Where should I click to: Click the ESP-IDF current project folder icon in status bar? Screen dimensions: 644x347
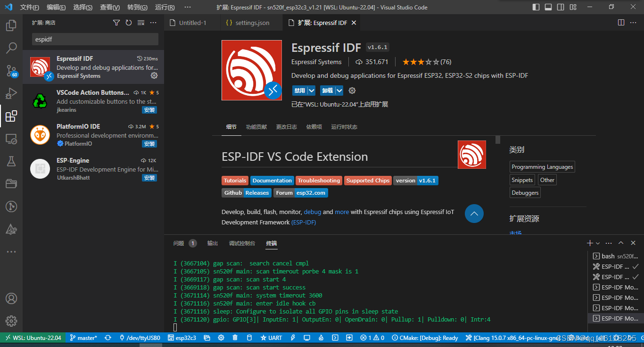coord(207,338)
